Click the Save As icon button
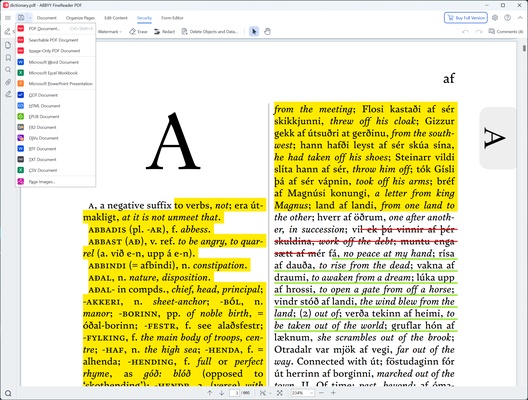This screenshot has width=528, height=400. [x=21, y=18]
